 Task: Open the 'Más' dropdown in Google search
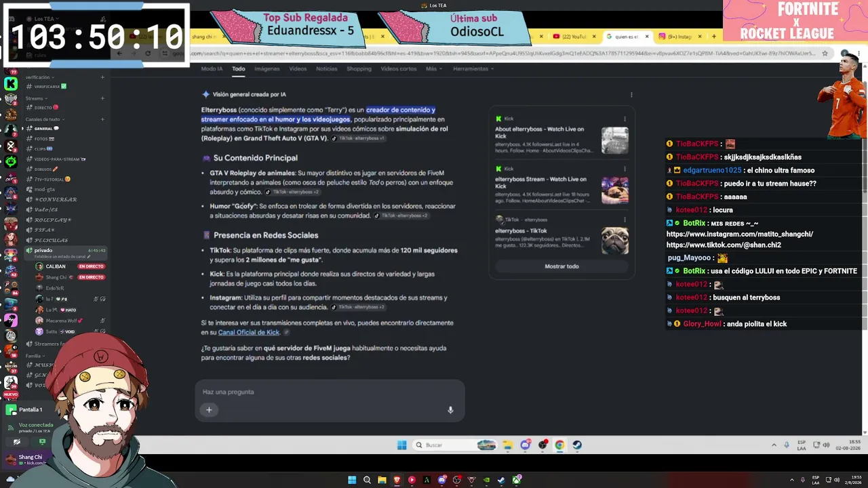pos(433,68)
